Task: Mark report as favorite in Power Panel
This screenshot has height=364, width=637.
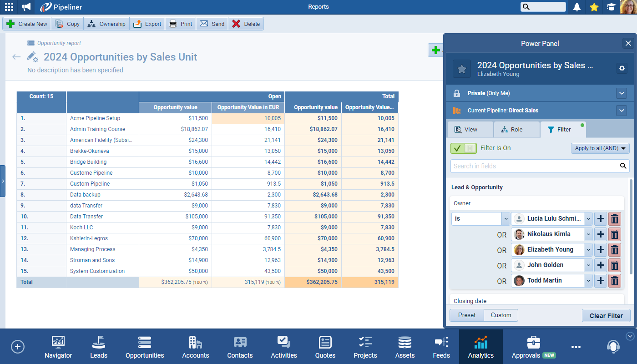Action: click(x=462, y=69)
